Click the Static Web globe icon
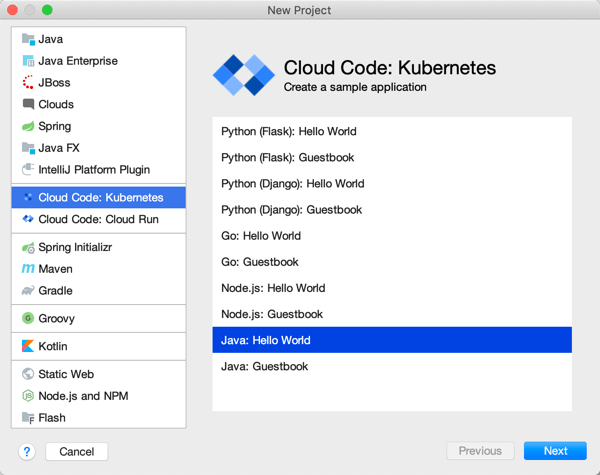This screenshot has width=600, height=475. coord(28,374)
